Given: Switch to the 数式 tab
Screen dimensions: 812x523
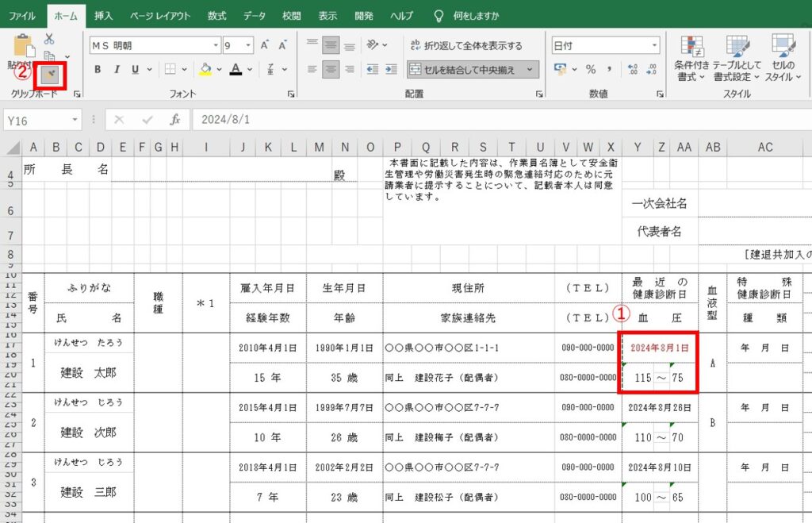Looking at the screenshot, I should (x=217, y=16).
